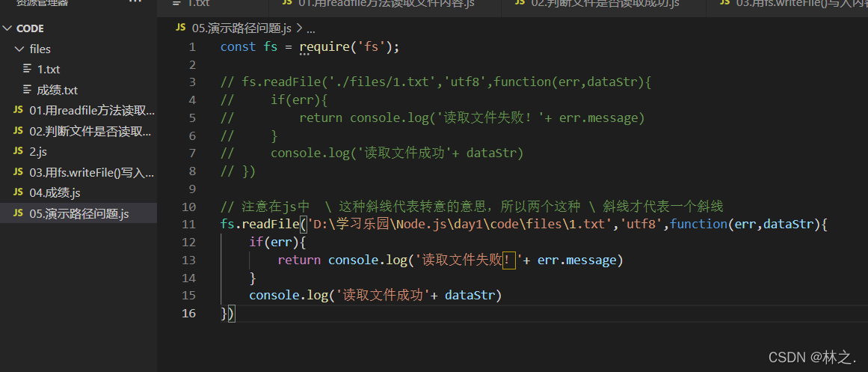Click the text file icon beside 成绩.txt

27,90
